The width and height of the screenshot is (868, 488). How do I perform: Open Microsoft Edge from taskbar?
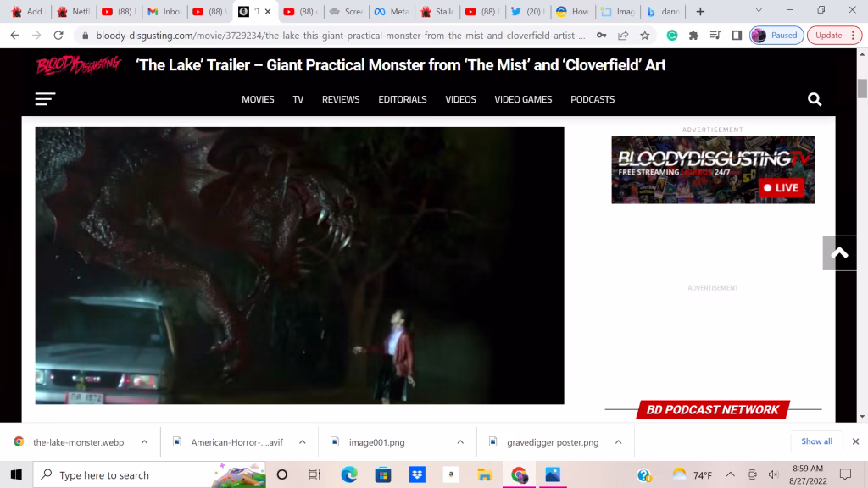pyautogui.click(x=348, y=474)
